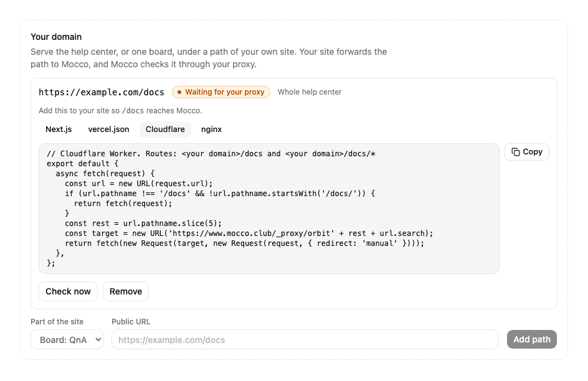Screen dimensions: 588x381
Task: Click the 'const target = new URL' code line
Action: point(249,233)
